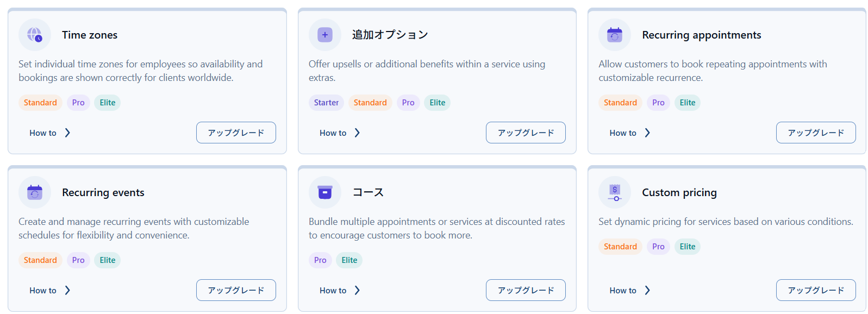Open How to link for Recurring appointments
Viewport: 868px width, 314px height.
623,133
